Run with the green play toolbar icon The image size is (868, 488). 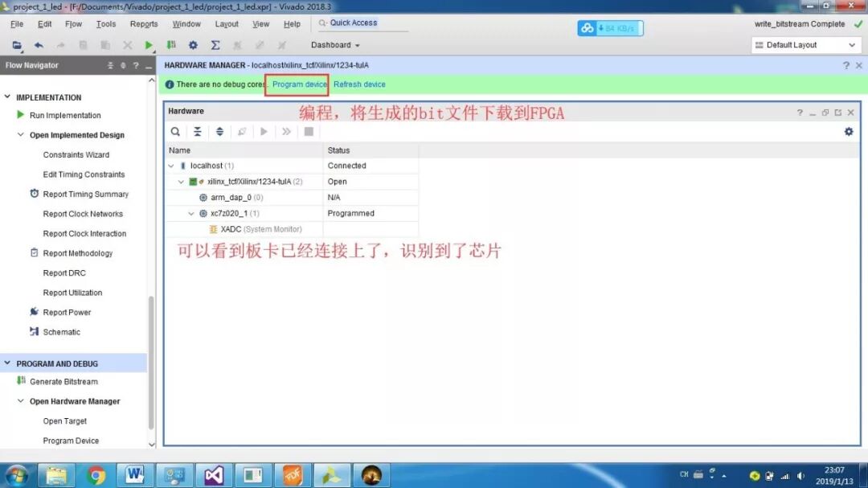149,45
